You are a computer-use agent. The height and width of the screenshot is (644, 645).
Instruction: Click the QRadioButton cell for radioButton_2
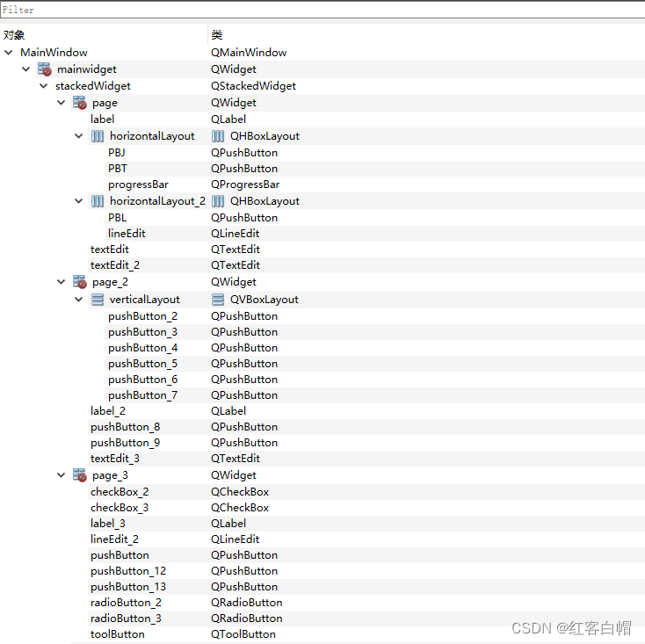coord(246,603)
